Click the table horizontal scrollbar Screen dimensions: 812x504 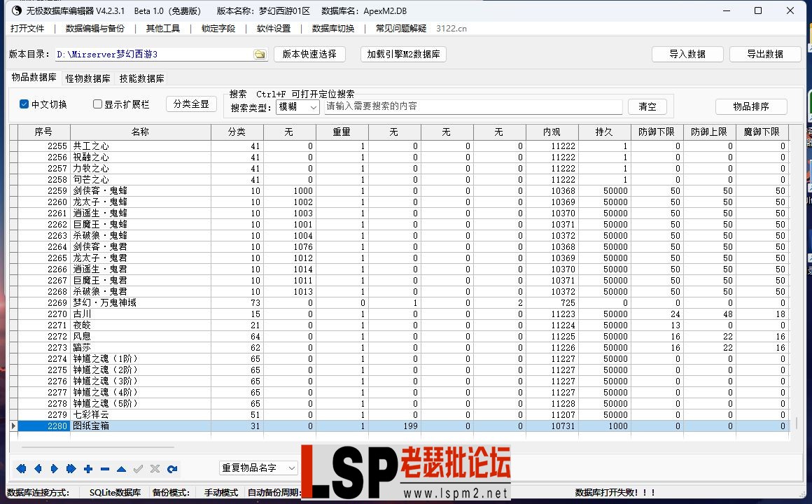[x=97, y=447]
